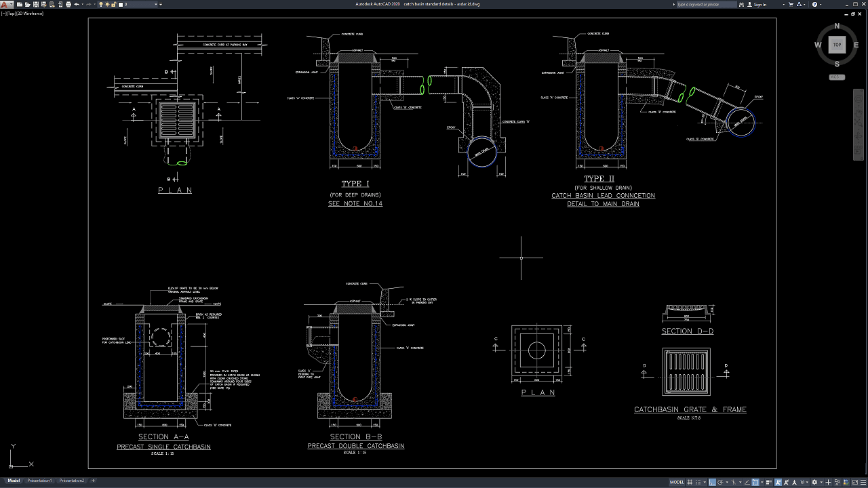Image resolution: width=868 pixels, height=488 pixels.
Task: Click the Save As icon
Action: (x=44, y=4)
